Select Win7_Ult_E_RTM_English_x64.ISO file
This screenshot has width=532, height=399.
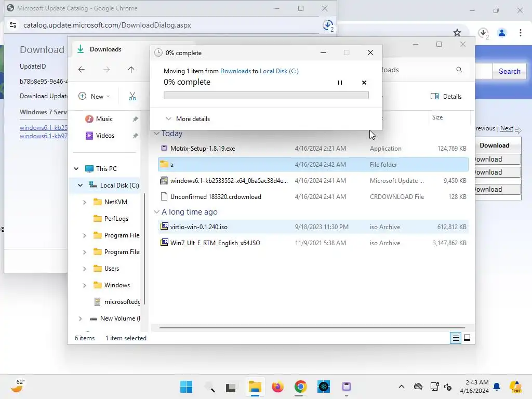point(313,243)
